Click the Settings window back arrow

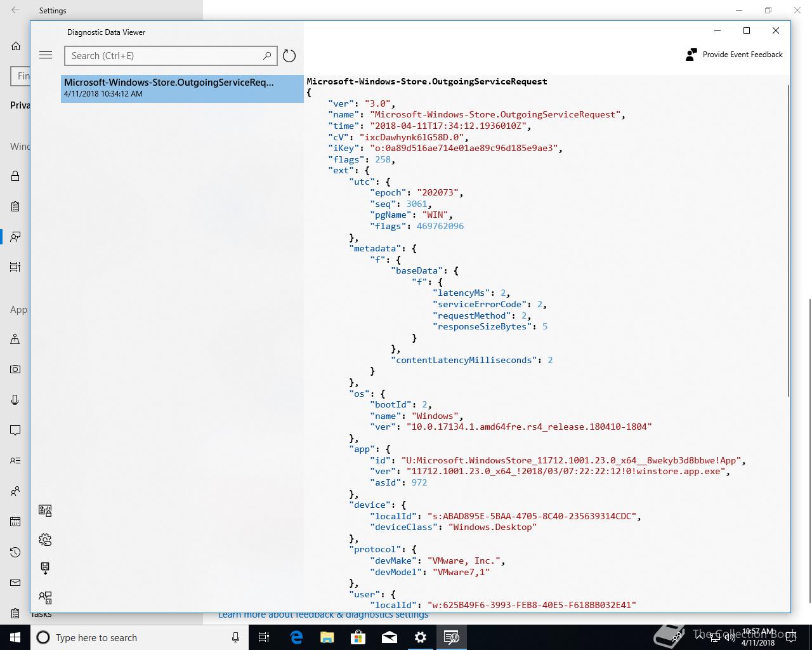tap(15, 10)
